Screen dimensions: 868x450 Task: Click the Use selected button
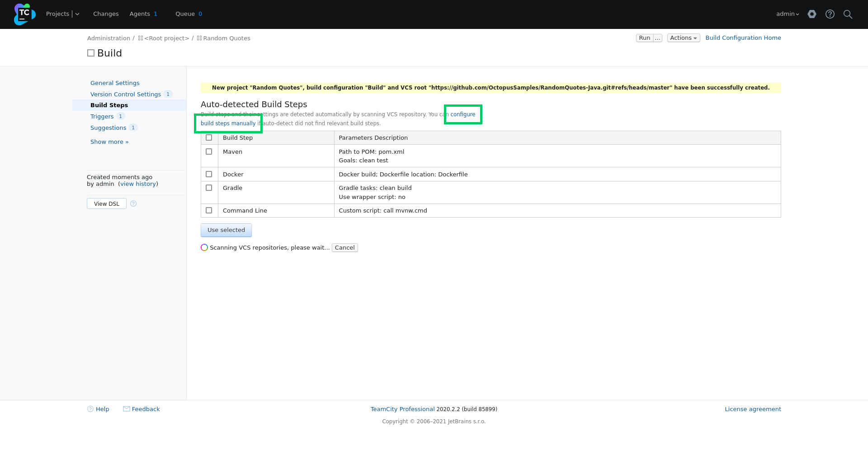pos(226,230)
